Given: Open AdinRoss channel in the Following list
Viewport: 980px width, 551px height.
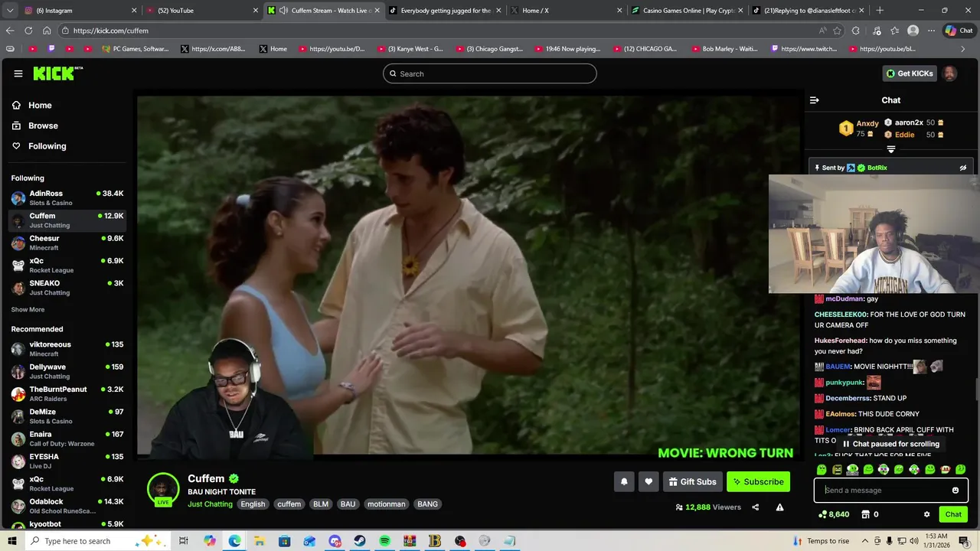Looking at the screenshot, I should (x=67, y=198).
